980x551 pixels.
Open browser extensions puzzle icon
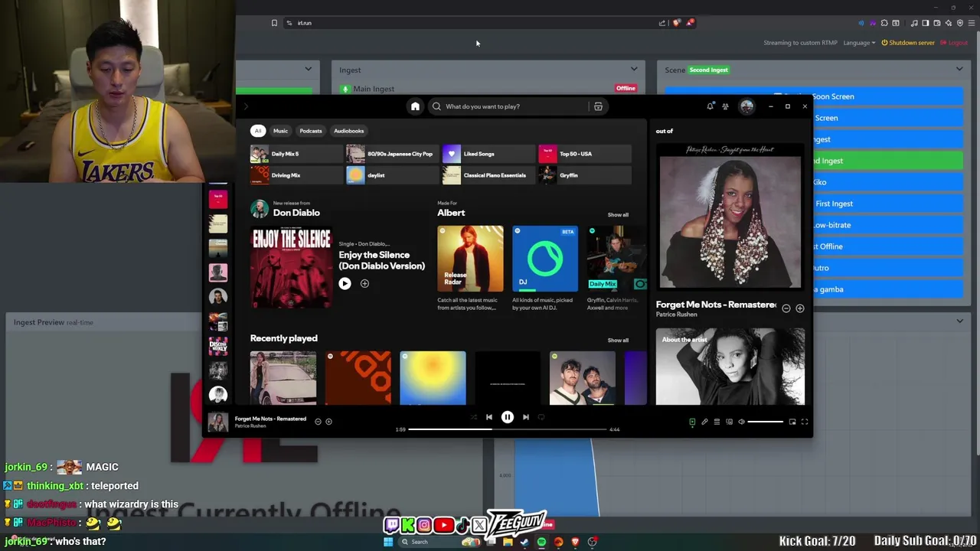pos(884,23)
